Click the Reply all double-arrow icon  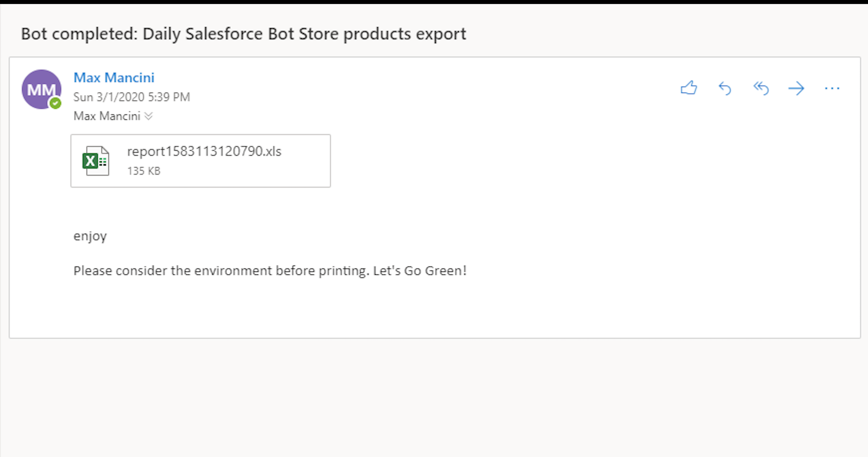[761, 89]
